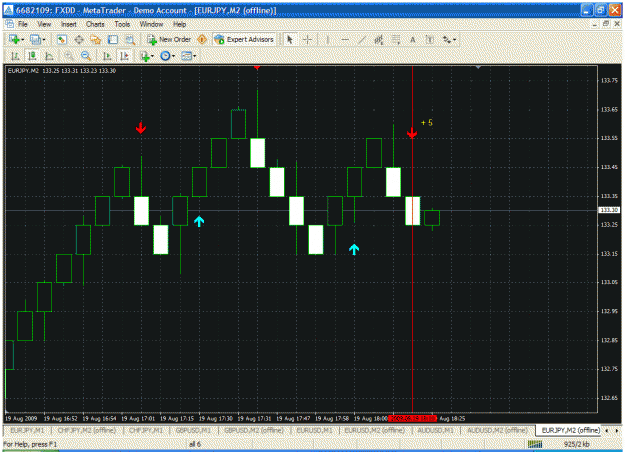
Task: Select the Text Label tool
Action: click(x=430, y=39)
